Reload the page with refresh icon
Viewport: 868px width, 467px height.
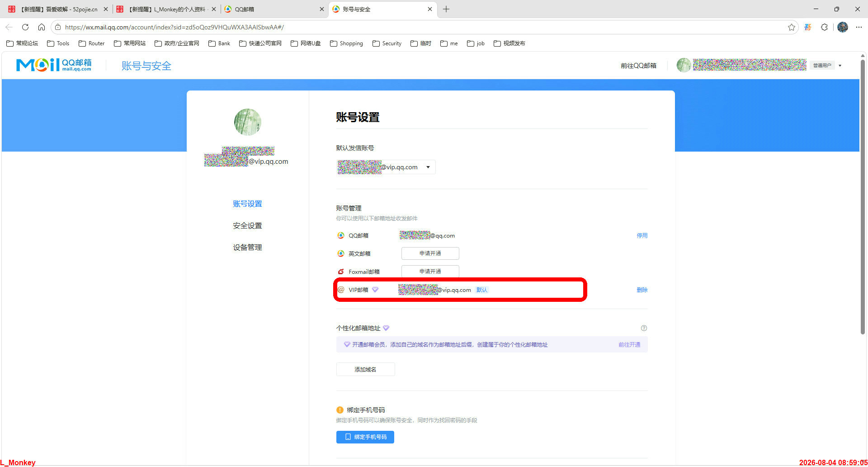25,27
